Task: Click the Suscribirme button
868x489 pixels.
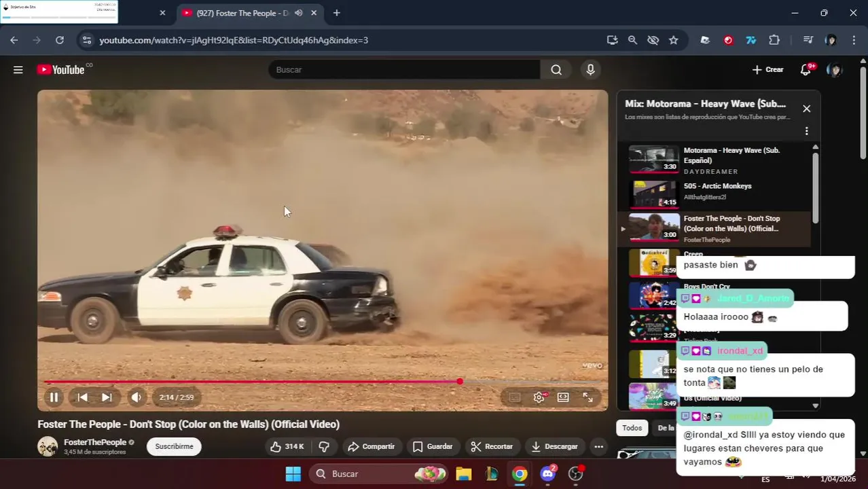Action: (x=174, y=446)
